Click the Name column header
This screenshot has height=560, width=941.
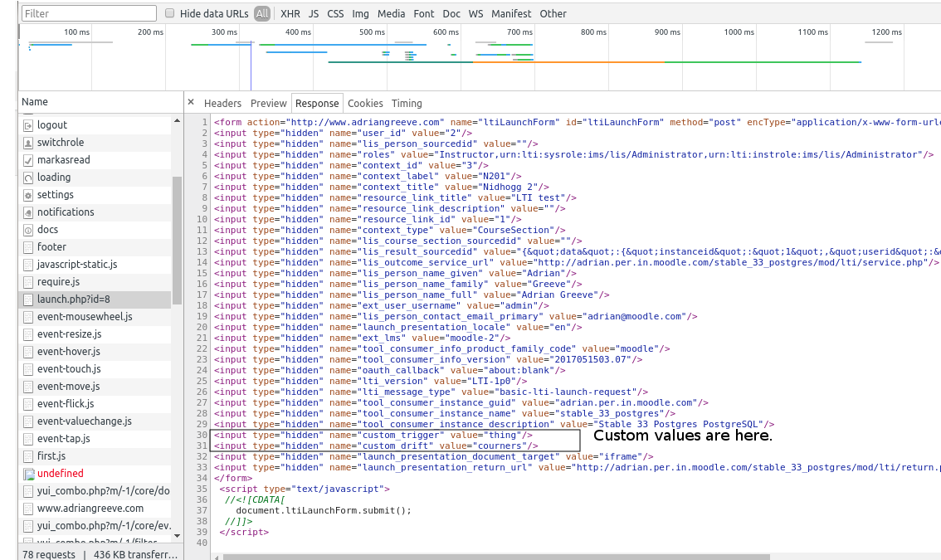[x=35, y=102]
